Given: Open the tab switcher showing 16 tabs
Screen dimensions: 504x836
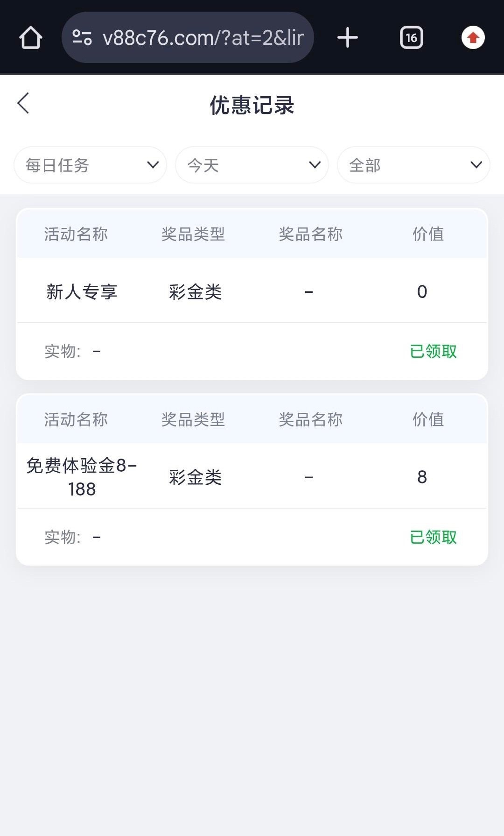Looking at the screenshot, I should click(x=411, y=37).
